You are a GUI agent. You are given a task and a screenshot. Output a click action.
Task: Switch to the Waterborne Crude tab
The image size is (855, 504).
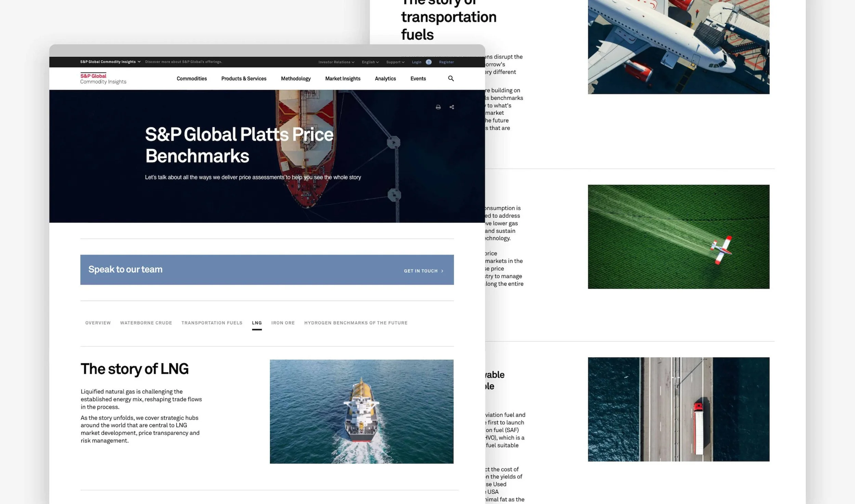click(x=146, y=323)
